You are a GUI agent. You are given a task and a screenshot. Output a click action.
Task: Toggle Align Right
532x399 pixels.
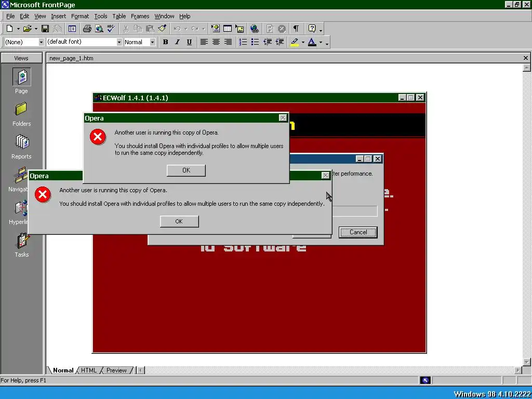pos(228,42)
